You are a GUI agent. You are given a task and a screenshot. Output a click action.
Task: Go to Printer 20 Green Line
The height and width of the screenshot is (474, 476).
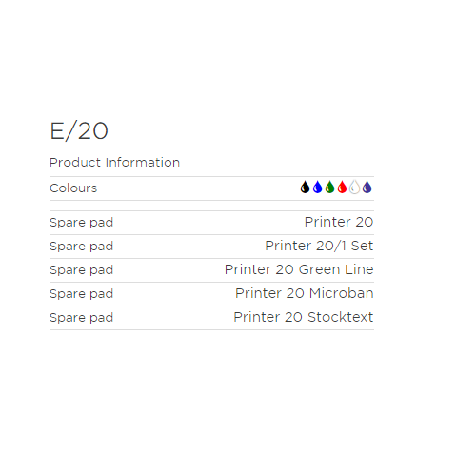(299, 269)
